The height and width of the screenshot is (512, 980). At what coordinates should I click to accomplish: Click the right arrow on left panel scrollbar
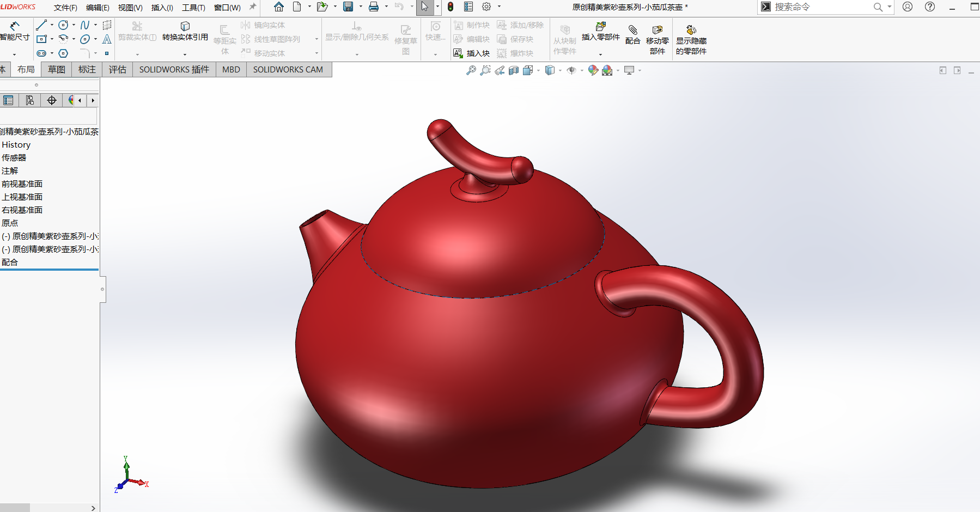pyautogui.click(x=93, y=508)
